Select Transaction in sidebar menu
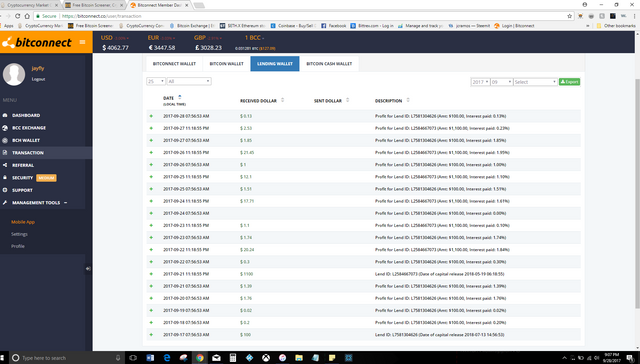The image size is (640, 364). pos(27,153)
